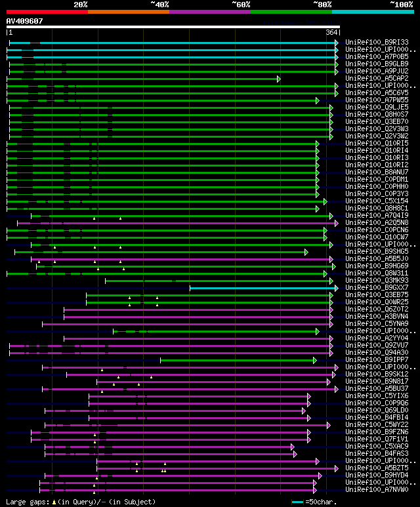Click the cyan 50char scale legend bar
The width and height of the screenshot is (420, 507).
297,502
